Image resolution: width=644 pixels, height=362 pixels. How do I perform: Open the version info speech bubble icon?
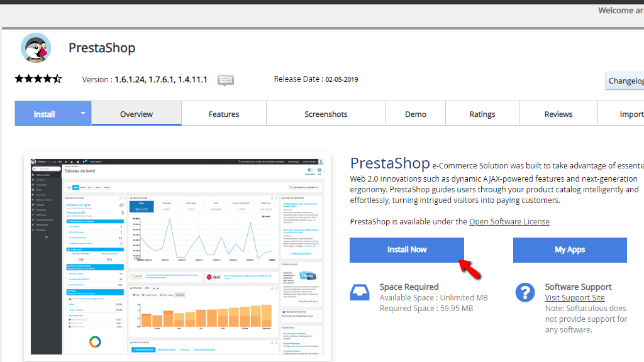(x=226, y=80)
